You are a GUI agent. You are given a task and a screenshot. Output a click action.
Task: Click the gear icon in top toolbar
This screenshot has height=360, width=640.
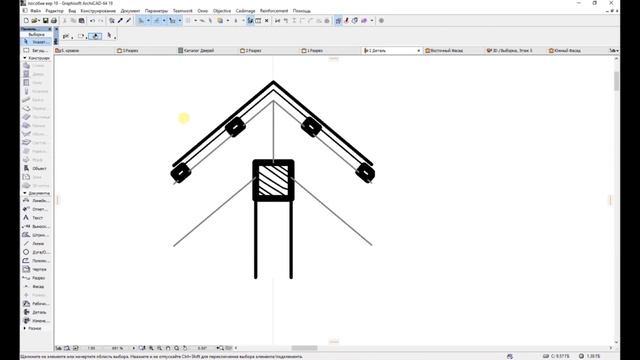(381, 20)
